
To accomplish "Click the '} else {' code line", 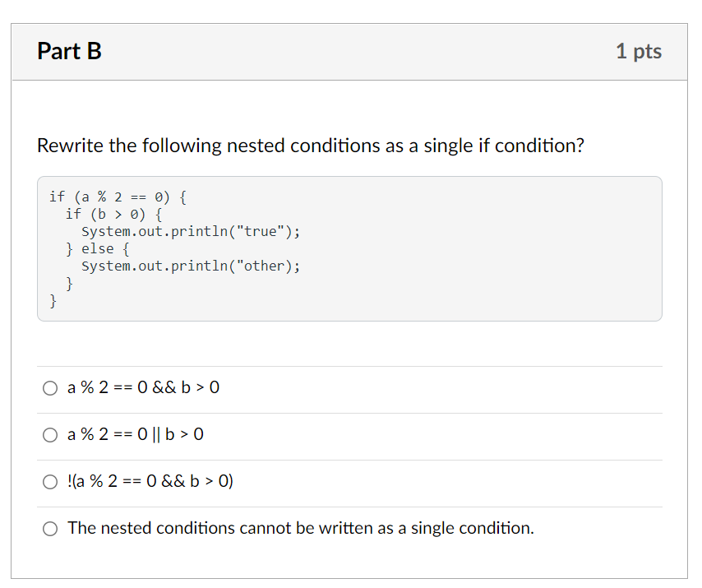I will coord(98,248).
